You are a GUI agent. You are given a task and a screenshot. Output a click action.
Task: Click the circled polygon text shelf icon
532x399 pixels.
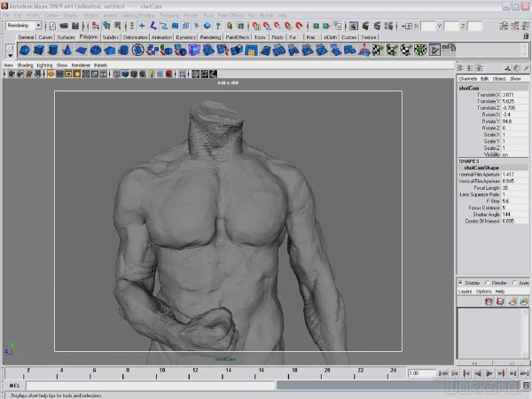(x=138, y=51)
